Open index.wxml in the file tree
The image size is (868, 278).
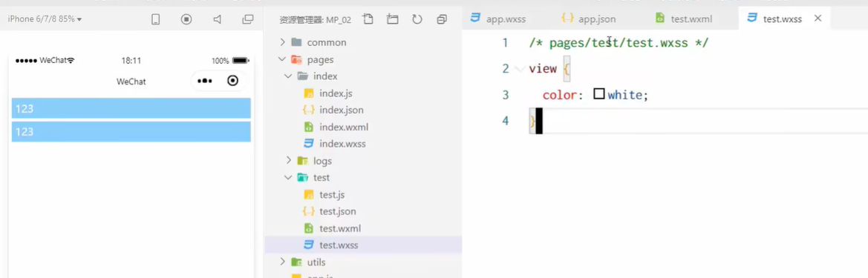point(343,127)
